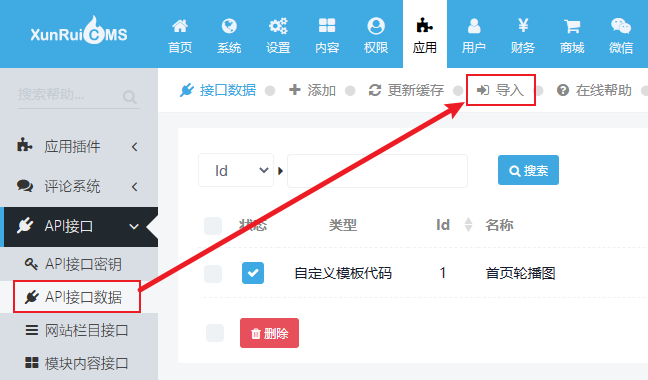Expand the 评论系统 sidebar menu

coord(79,186)
